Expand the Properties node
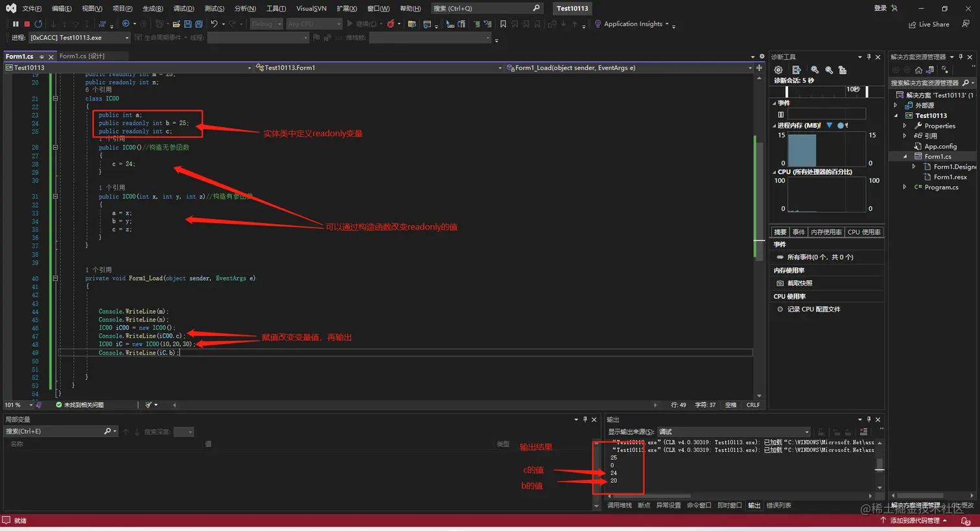The width and height of the screenshot is (980, 531). (905, 126)
